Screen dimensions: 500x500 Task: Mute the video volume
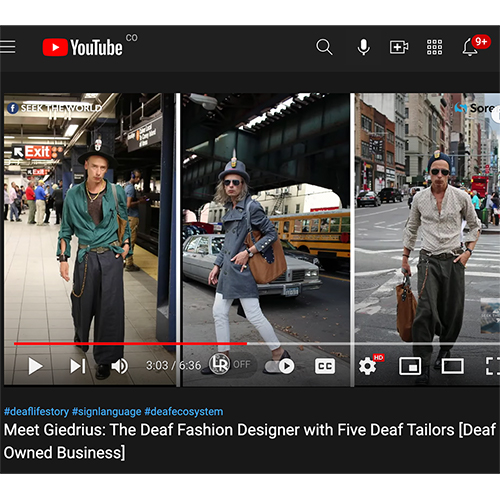click(120, 366)
